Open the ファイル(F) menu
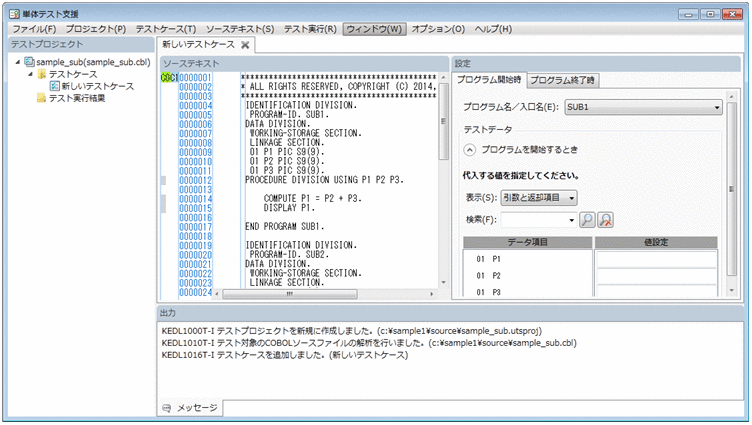This screenshot has height=425, width=752. pyautogui.click(x=34, y=29)
